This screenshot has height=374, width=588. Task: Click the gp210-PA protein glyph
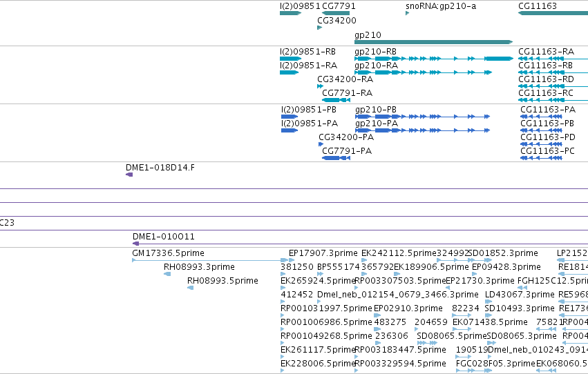tap(422, 130)
